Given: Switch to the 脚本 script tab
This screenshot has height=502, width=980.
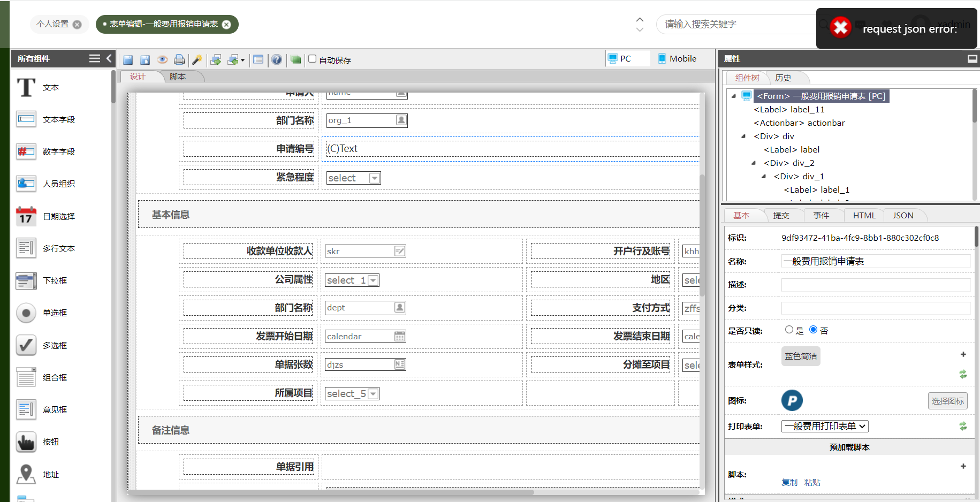Looking at the screenshot, I should pyautogui.click(x=178, y=77).
